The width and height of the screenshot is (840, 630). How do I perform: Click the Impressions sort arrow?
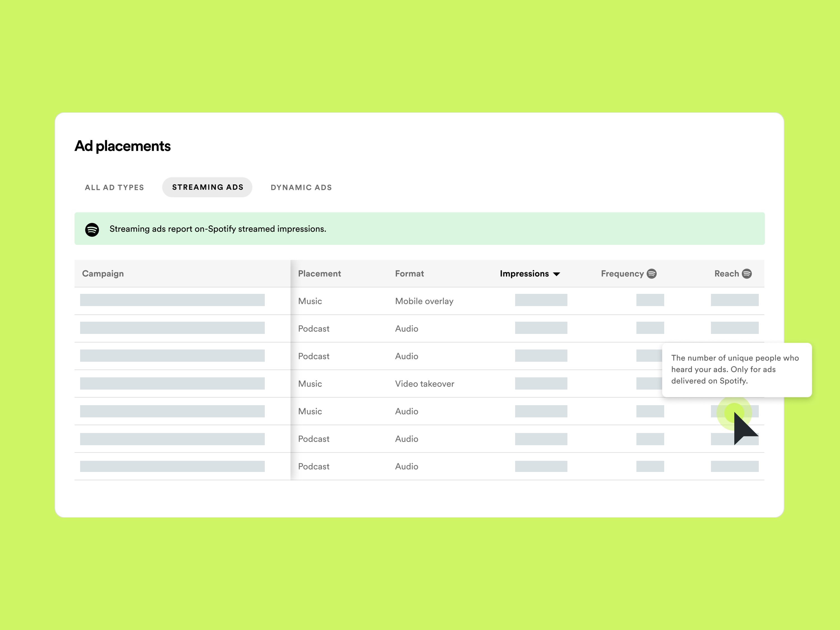[x=557, y=274]
